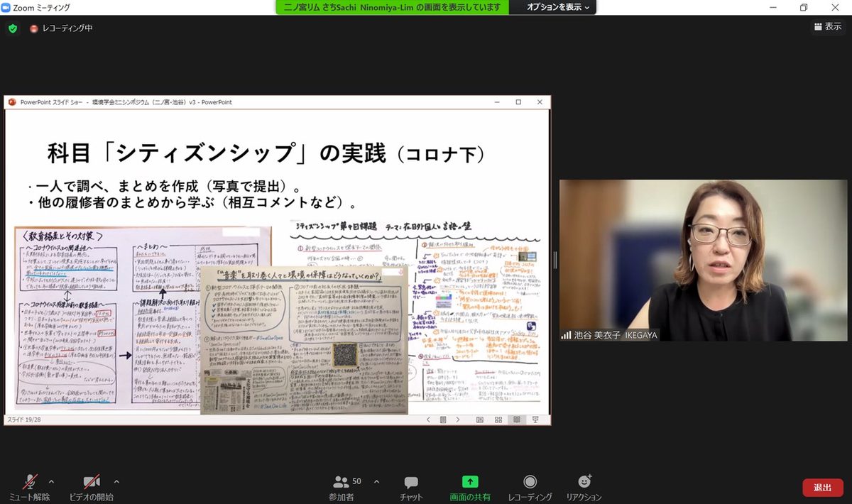Screen dimensions: 852x504
Task: Expand the arrow next to participants
Action: click(376, 481)
